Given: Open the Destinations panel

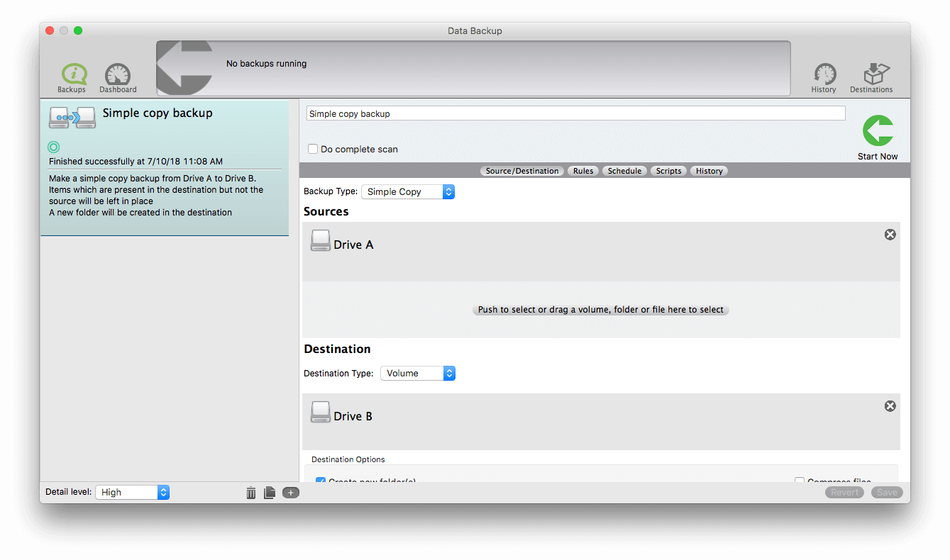Looking at the screenshot, I should pyautogui.click(x=871, y=74).
